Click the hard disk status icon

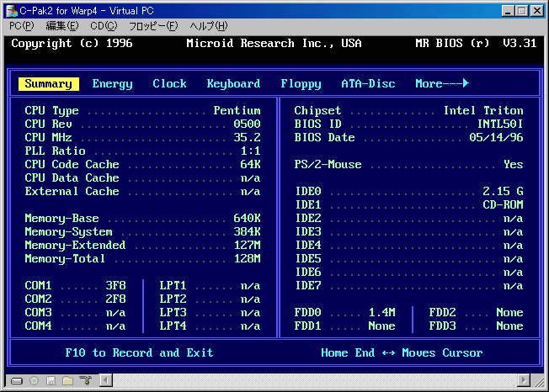pyautogui.click(x=16, y=381)
